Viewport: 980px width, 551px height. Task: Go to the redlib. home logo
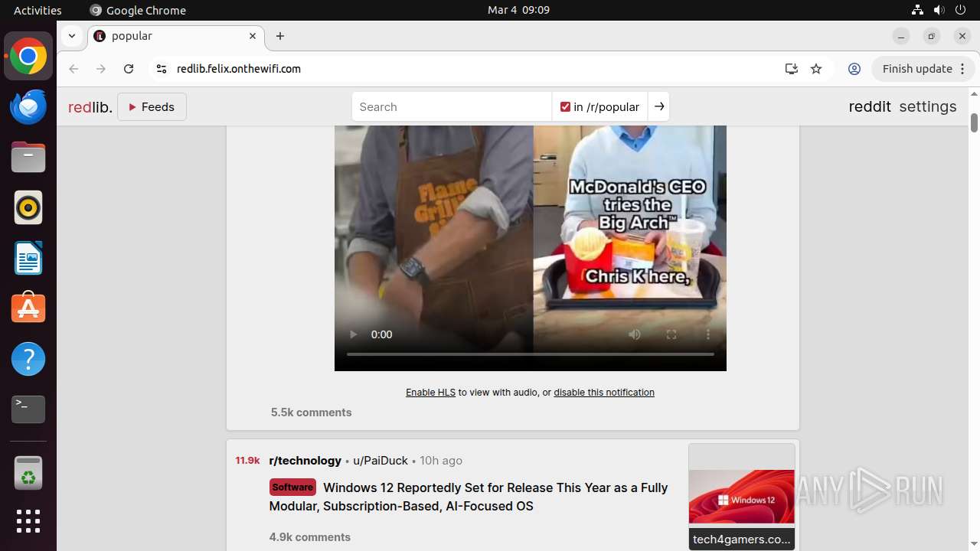coord(90,107)
